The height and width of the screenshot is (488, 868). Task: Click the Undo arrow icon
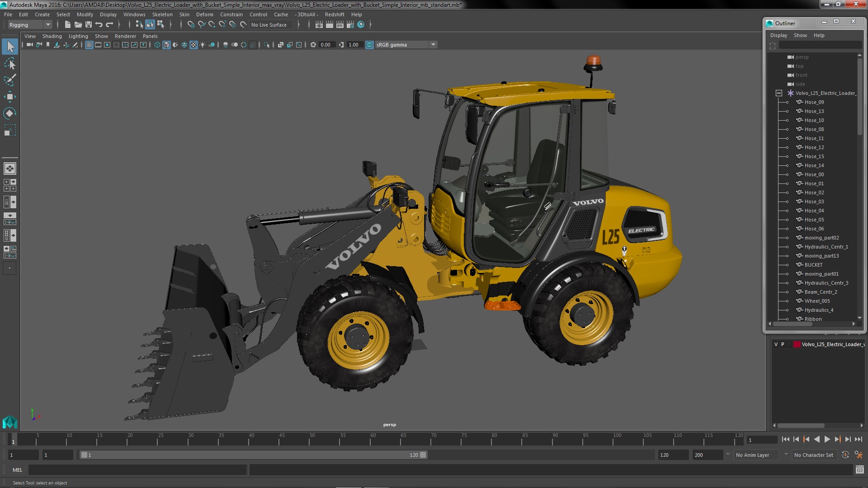(99, 25)
